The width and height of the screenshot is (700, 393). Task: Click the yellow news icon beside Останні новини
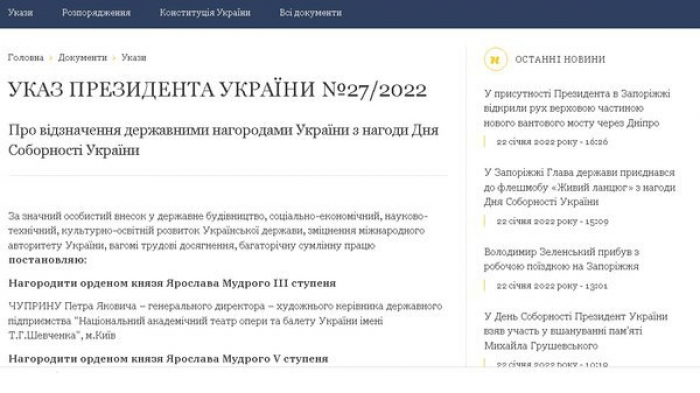tap(495, 59)
